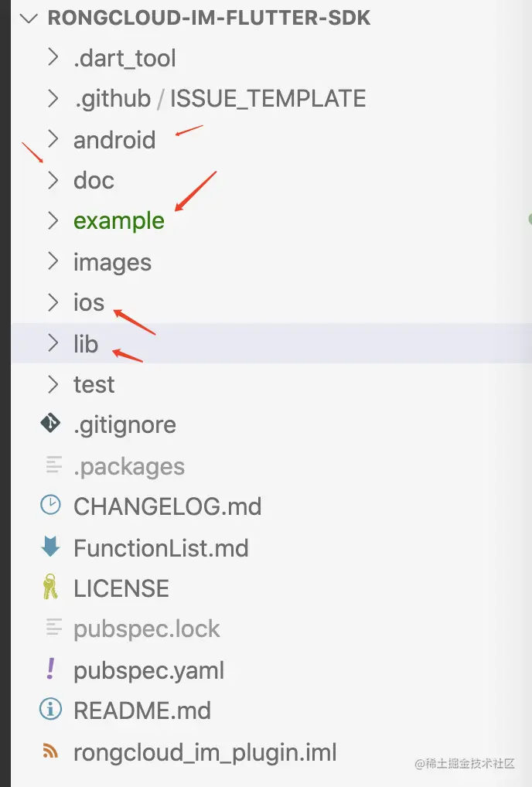Expand the ios folder chevron
This screenshot has width=532, height=787.
[53, 302]
